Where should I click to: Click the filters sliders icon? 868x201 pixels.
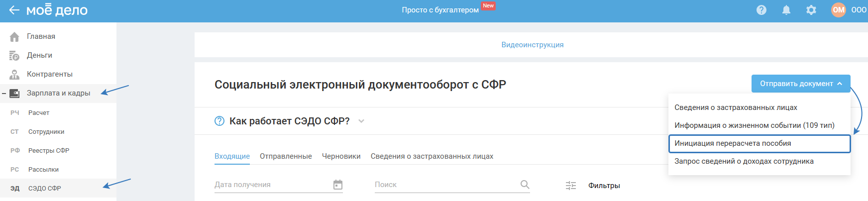[x=571, y=186]
